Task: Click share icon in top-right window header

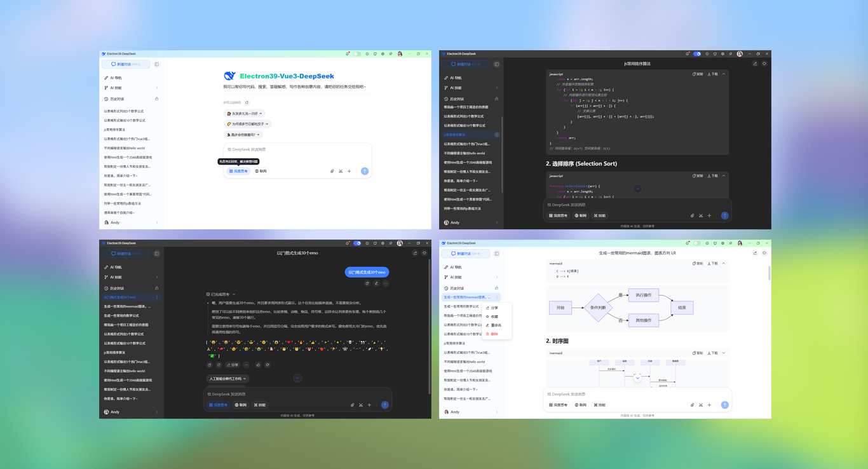Action: pos(755,64)
